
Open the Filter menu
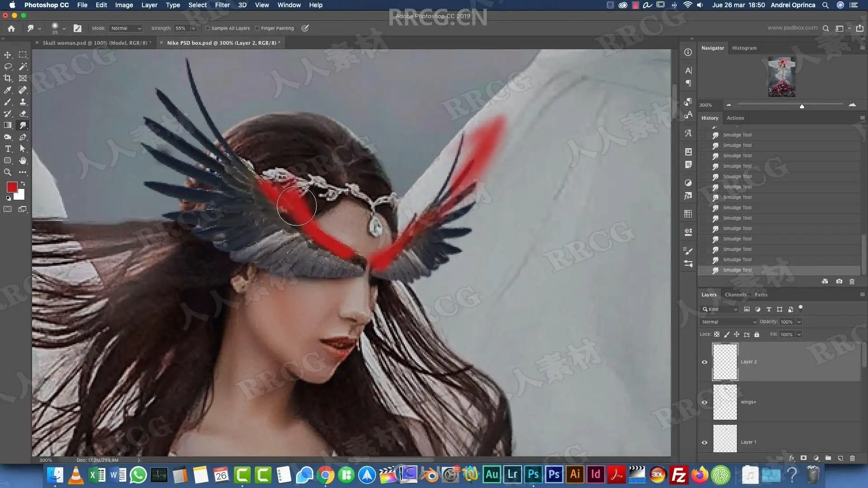point(222,5)
